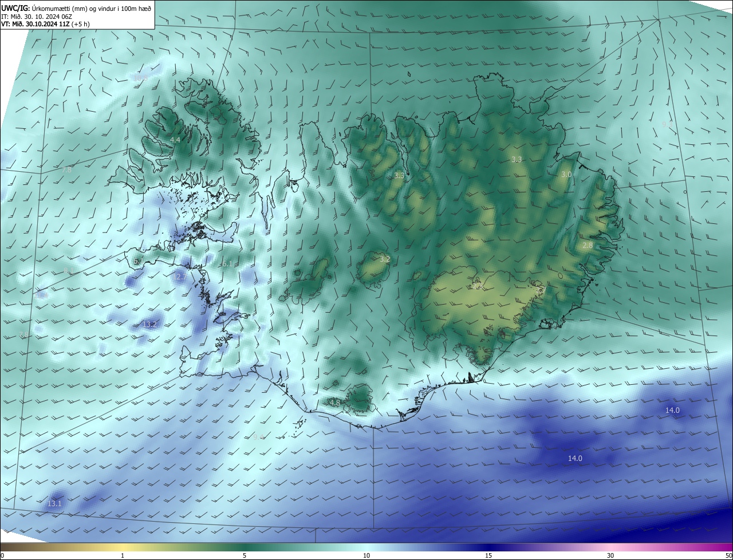Click the 3.0 value label
Screen dimensions: 733x560
[x=566, y=174]
